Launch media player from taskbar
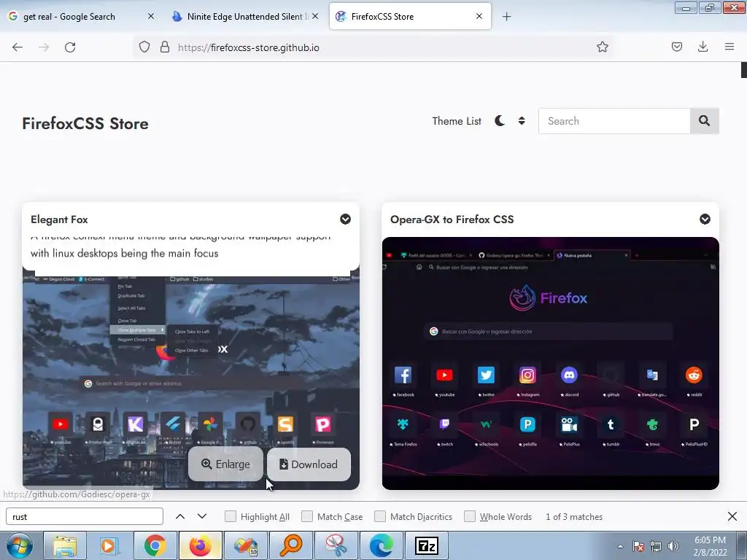Image resolution: width=747 pixels, height=560 pixels. click(108, 546)
